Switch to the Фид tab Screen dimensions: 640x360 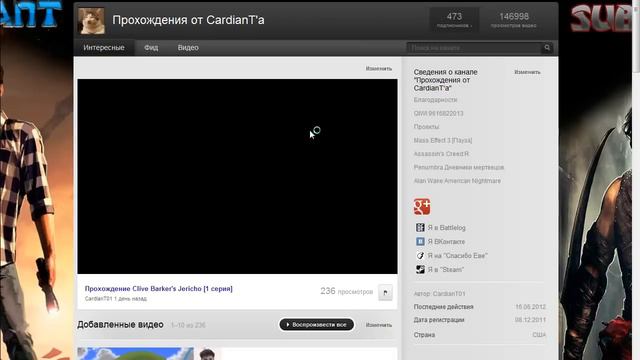tap(151, 48)
